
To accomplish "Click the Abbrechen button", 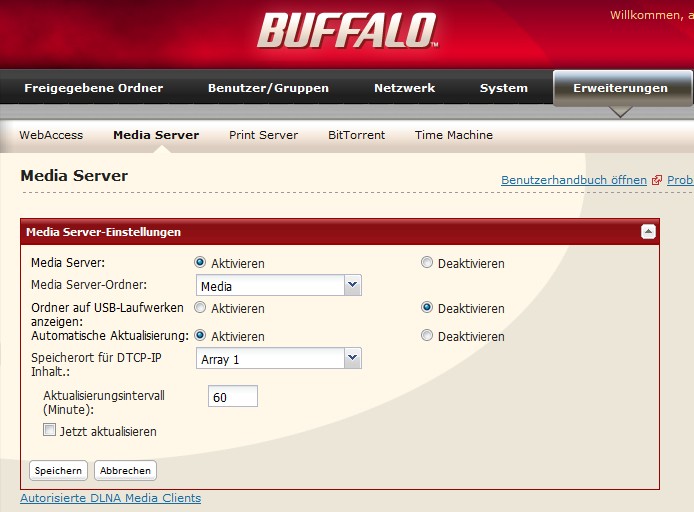I will (125, 470).
